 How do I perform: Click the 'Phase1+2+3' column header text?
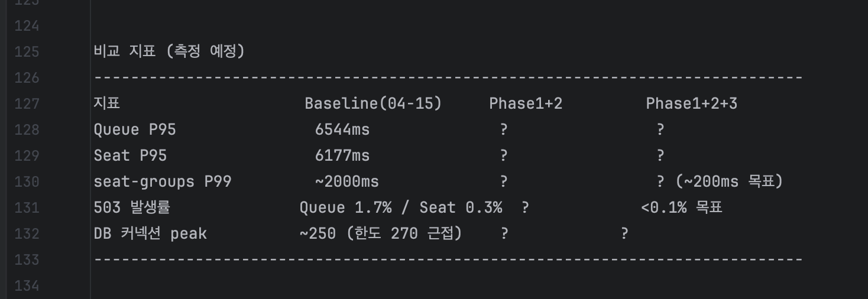691,104
